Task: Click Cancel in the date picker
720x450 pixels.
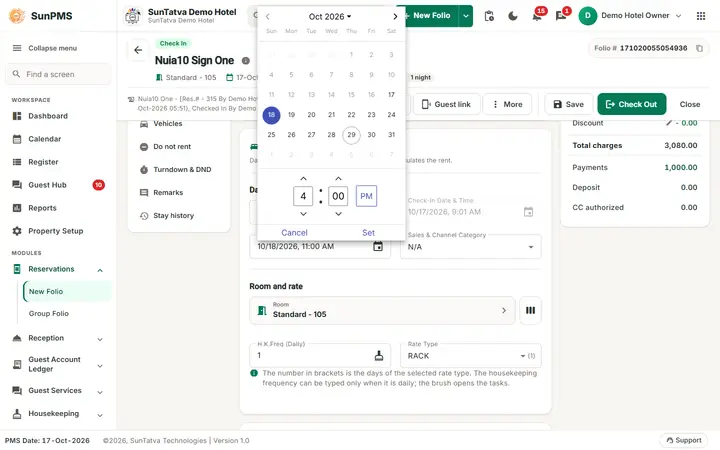Action: pyautogui.click(x=294, y=233)
